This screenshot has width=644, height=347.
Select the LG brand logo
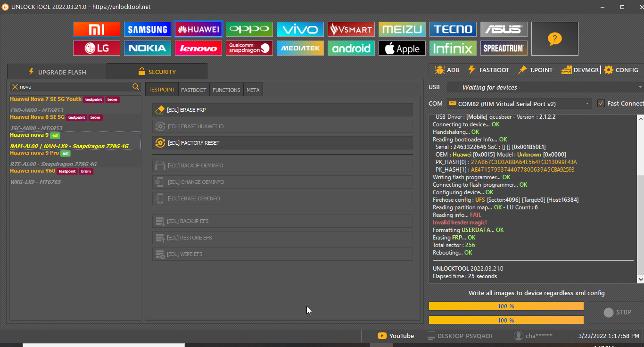coord(97,48)
